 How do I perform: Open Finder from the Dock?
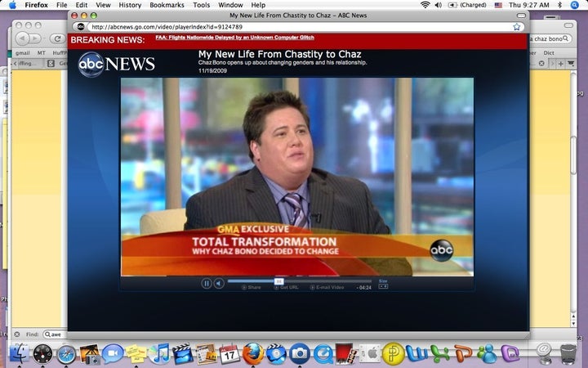tap(19, 354)
